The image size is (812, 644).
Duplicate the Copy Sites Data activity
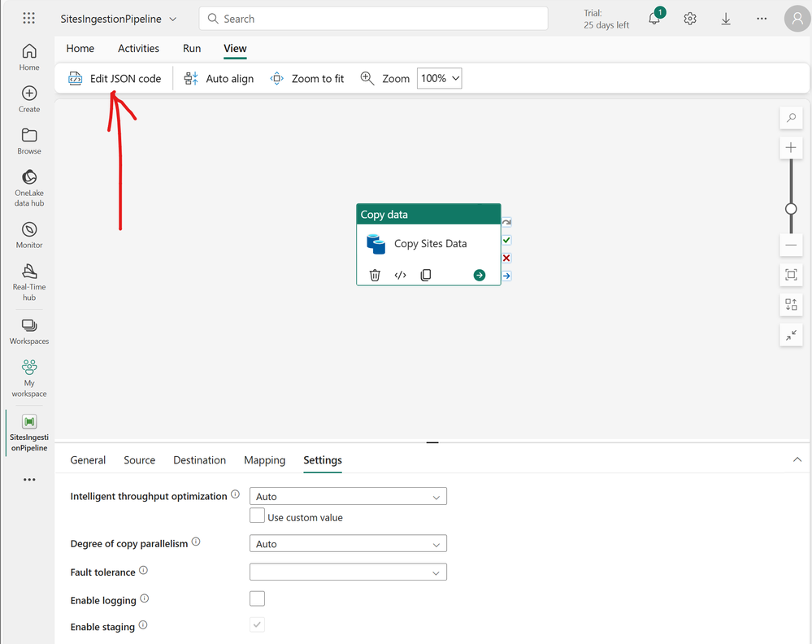point(425,275)
